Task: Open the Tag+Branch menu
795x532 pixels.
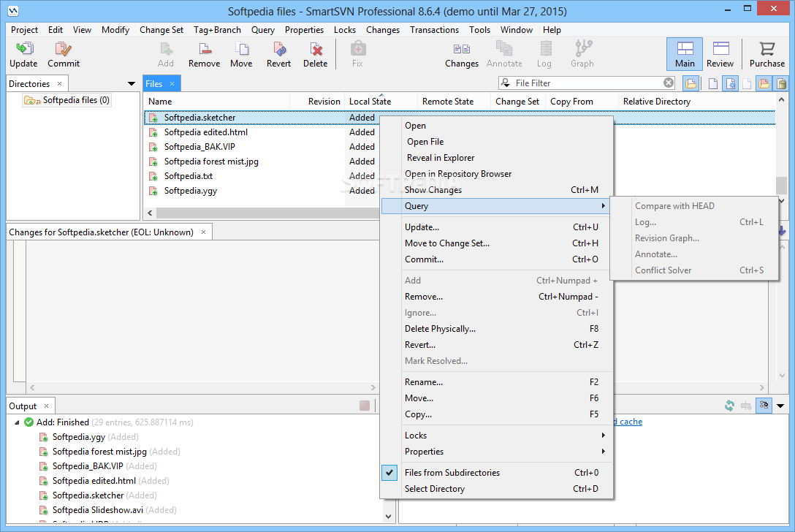Action: (217, 30)
